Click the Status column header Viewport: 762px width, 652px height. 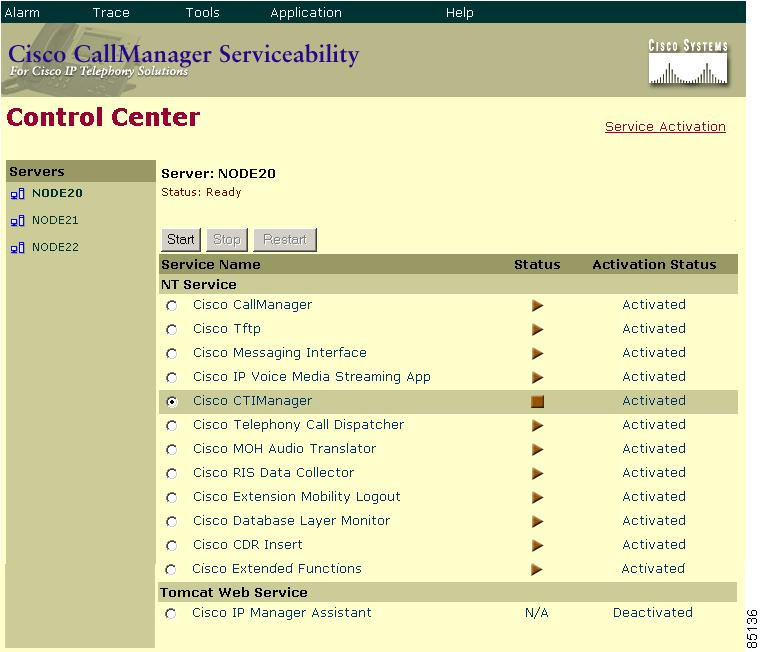coord(537,265)
